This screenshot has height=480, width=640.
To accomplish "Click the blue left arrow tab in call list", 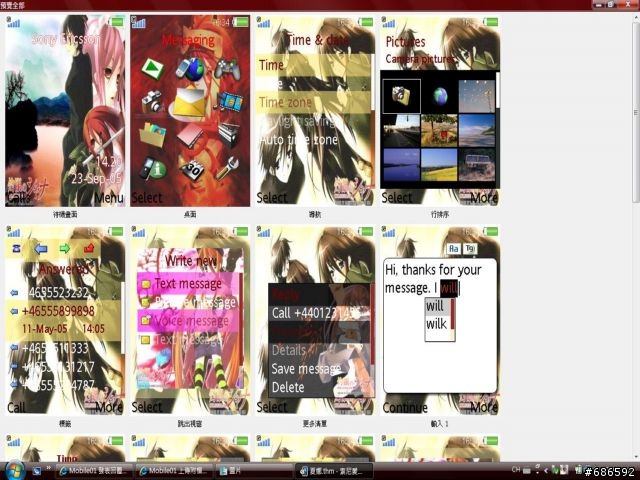I will (x=40, y=249).
